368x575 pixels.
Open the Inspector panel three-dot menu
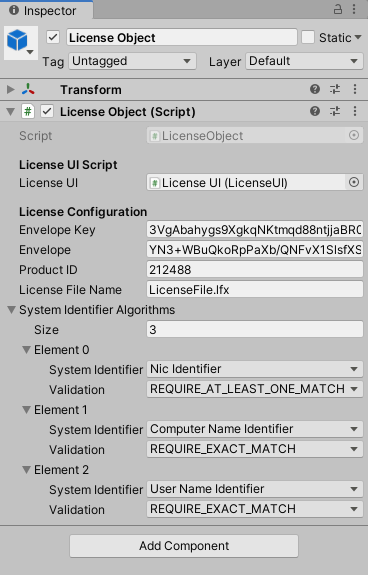354,9
